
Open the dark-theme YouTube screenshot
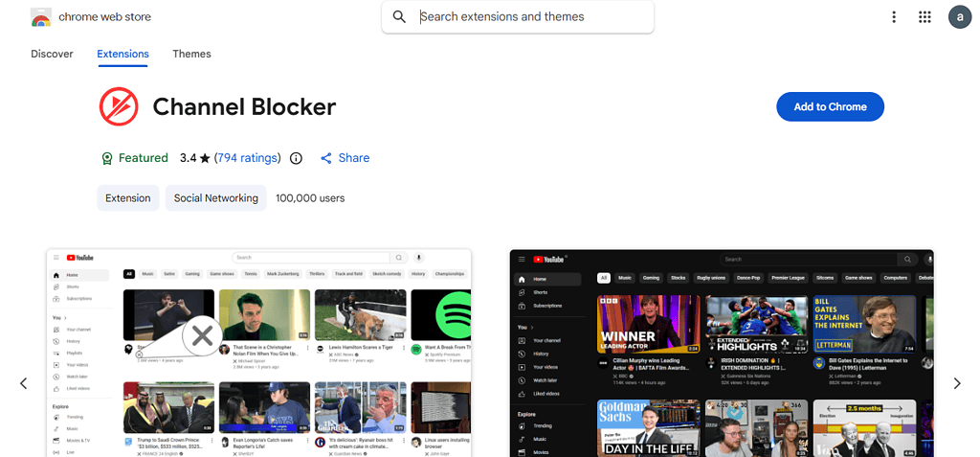pyautogui.click(x=722, y=354)
